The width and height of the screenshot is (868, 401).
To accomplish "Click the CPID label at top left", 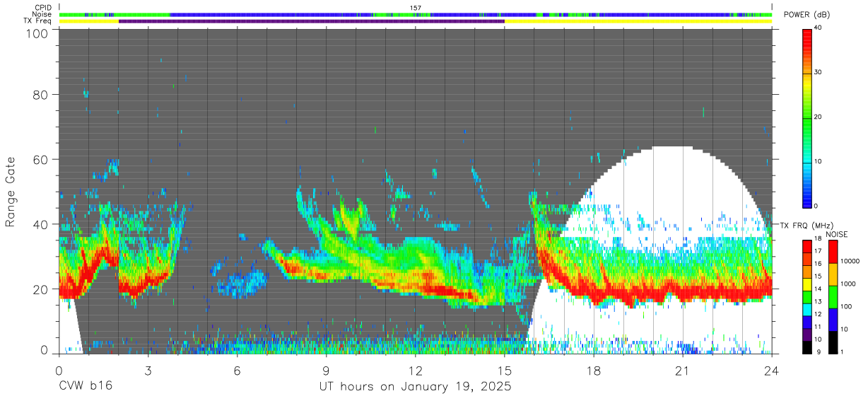I will pos(43,8).
